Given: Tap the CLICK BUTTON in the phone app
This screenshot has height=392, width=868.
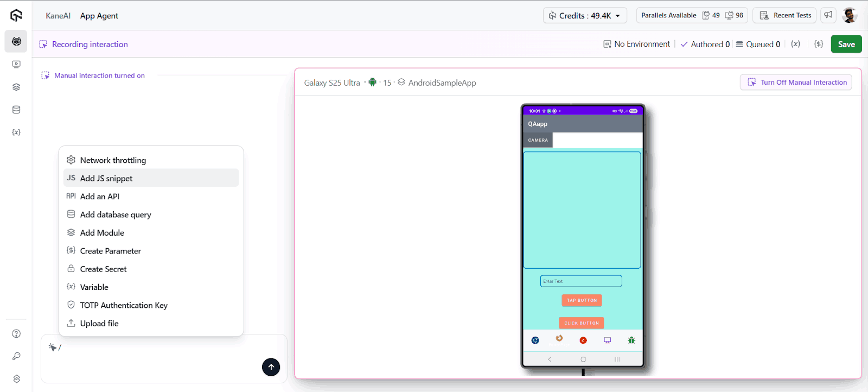Looking at the screenshot, I should pyautogui.click(x=582, y=323).
